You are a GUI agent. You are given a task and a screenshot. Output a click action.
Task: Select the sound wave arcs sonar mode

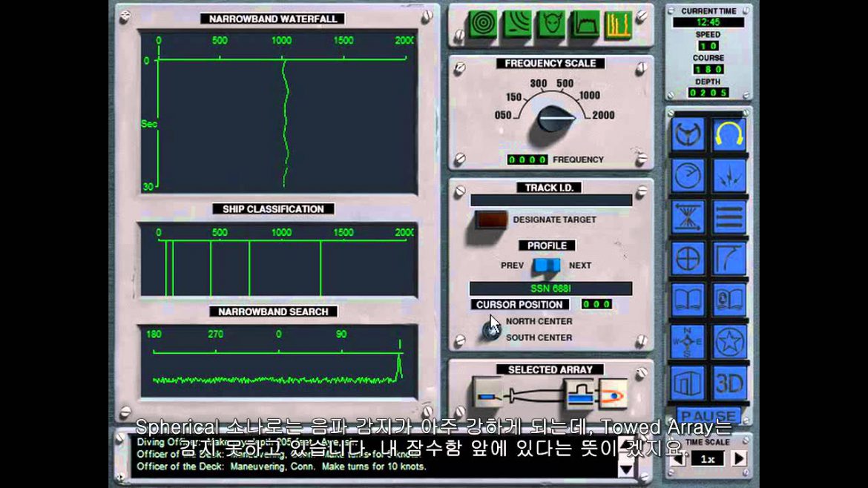click(517, 24)
